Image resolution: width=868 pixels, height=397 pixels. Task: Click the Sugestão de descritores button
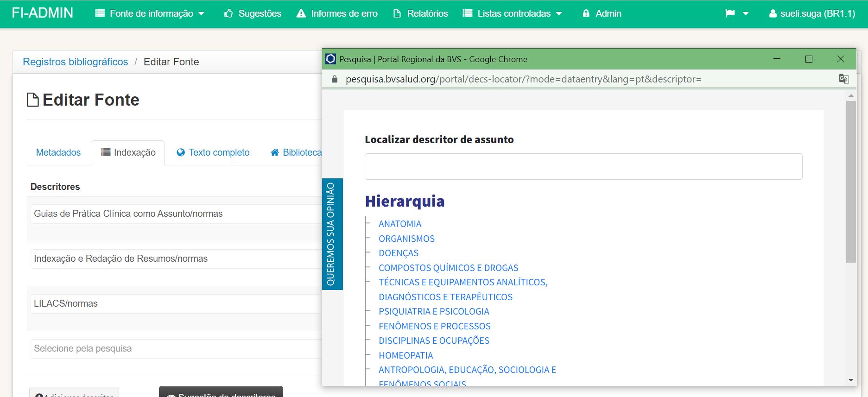(221, 392)
